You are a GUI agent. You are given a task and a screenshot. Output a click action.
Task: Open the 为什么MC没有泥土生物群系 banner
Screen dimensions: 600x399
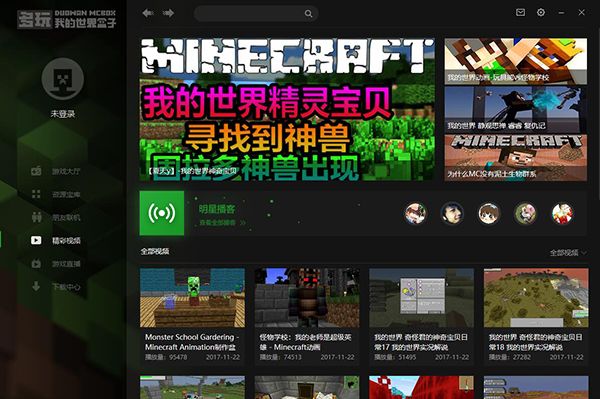[515, 158]
